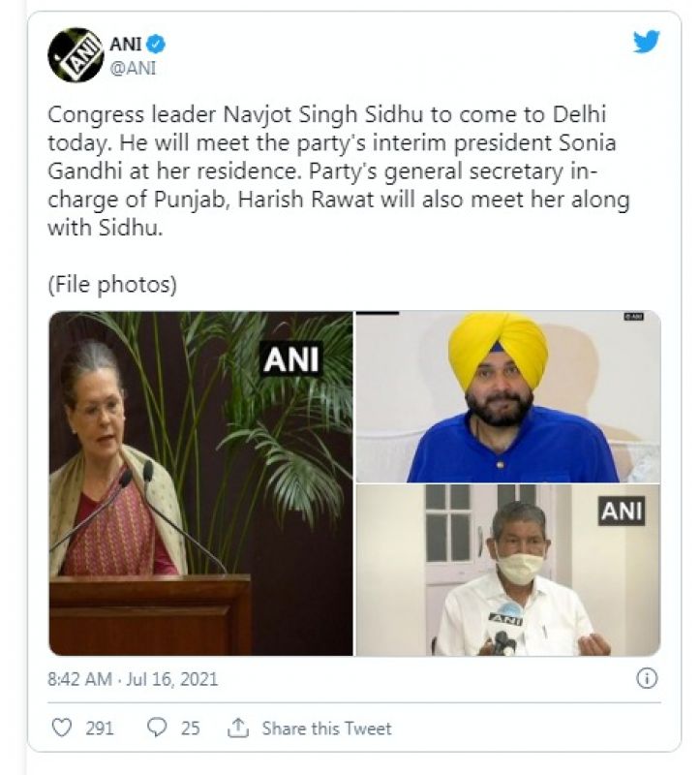Open the photo of man in yellow turban
Image resolution: width=700 pixels, height=775 pixels.
point(508,396)
